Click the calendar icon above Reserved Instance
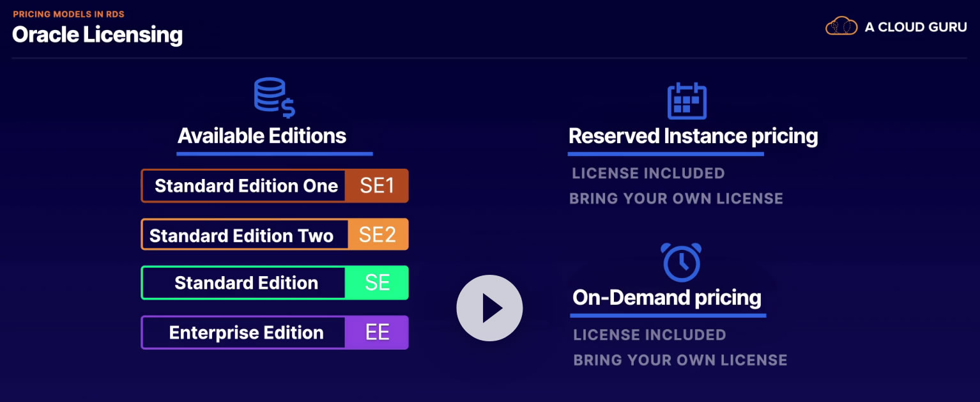980x402 pixels. point(686,101)
